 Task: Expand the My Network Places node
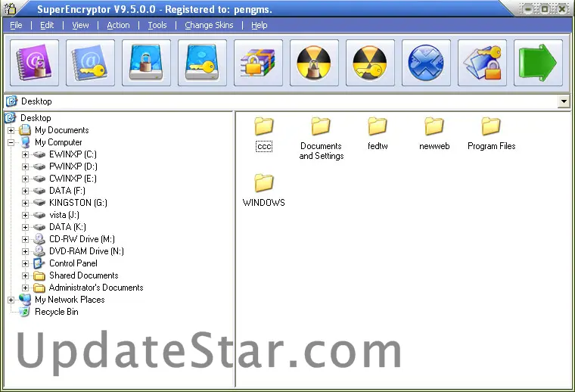click(11, 300)
